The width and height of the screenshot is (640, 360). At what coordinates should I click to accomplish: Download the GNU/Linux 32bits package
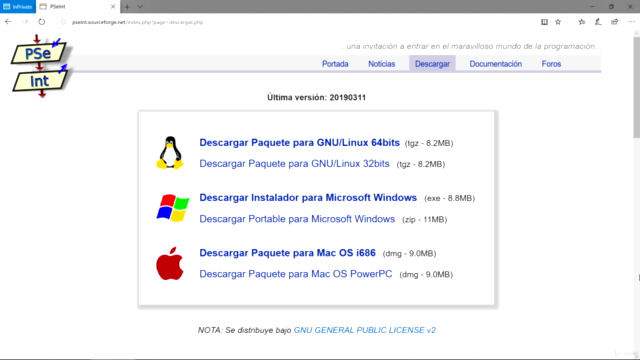click(x=294, y=164)
